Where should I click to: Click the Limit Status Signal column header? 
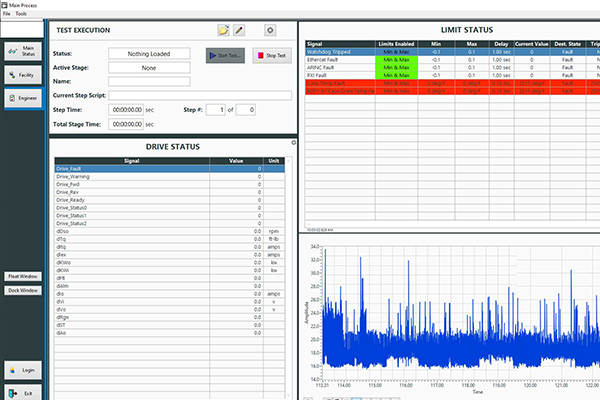pyautogui.click(x=340, y=44)
